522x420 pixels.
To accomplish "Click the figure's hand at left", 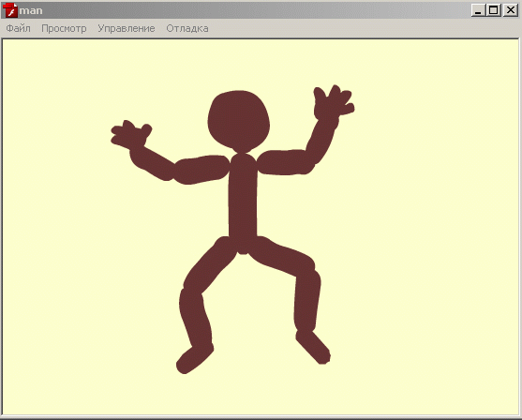I will 131,135.
